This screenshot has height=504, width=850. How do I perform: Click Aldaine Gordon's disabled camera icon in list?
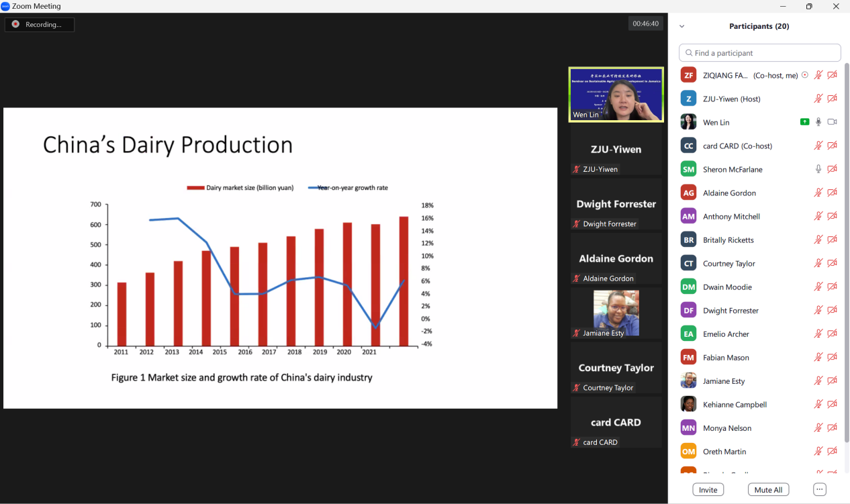pos(833,193)
